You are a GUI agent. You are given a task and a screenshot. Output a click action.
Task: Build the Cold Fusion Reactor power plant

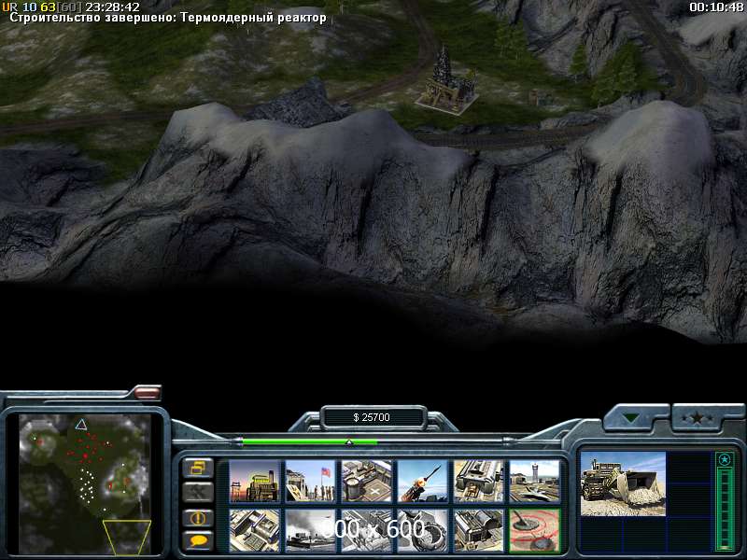[254, 481]
